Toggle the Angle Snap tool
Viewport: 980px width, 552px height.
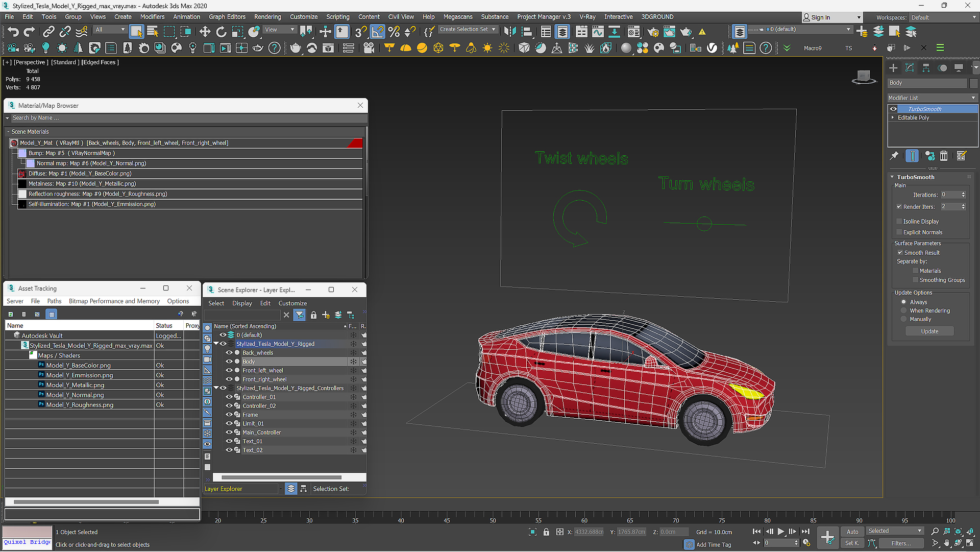point(378,32)
